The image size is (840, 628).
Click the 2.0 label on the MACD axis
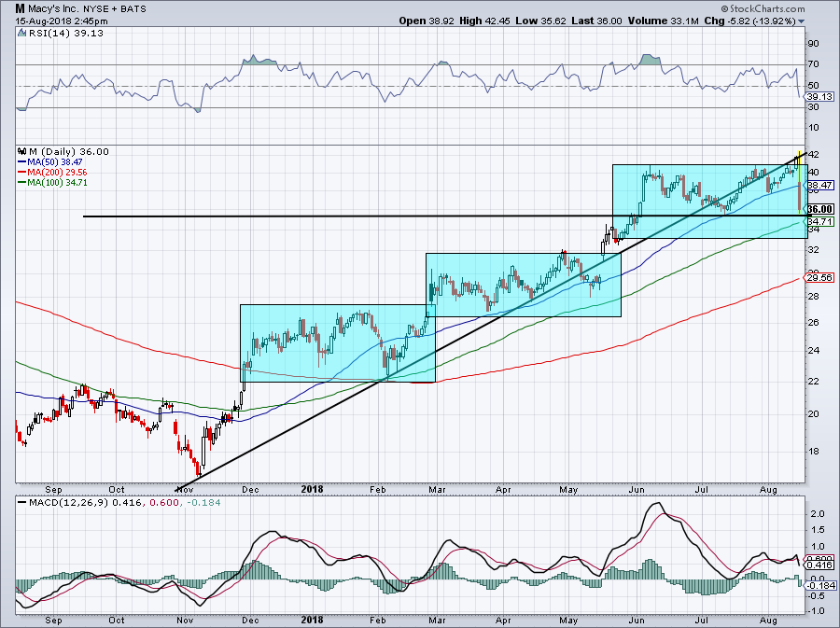click(818, 513)
